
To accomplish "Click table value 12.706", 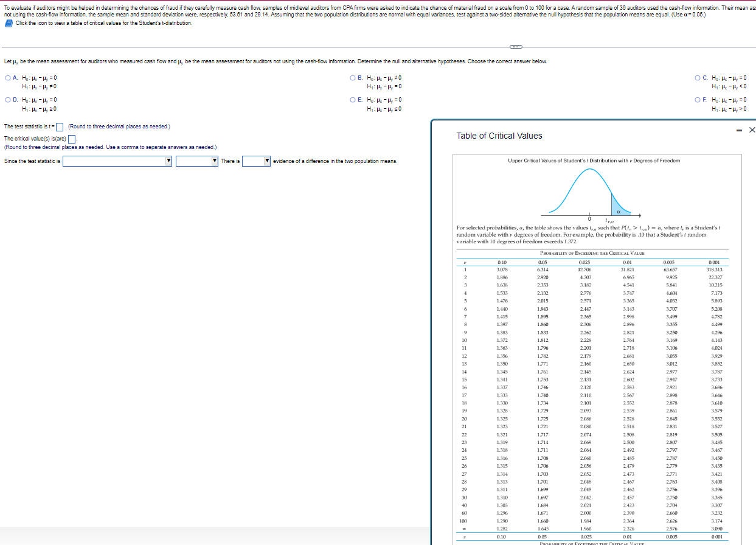I will pyautogui.click(x=584, y=269).
